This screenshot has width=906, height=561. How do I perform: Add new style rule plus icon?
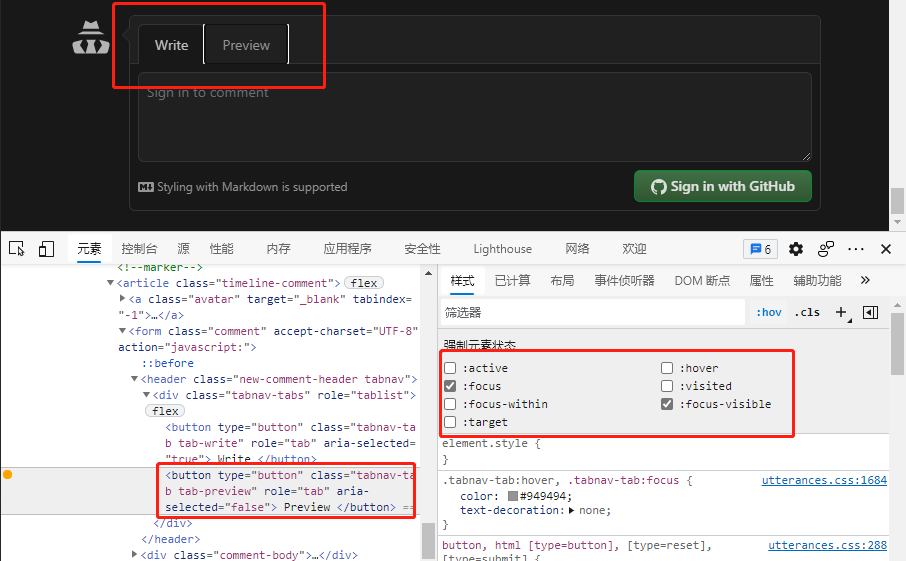click(842, 313)
